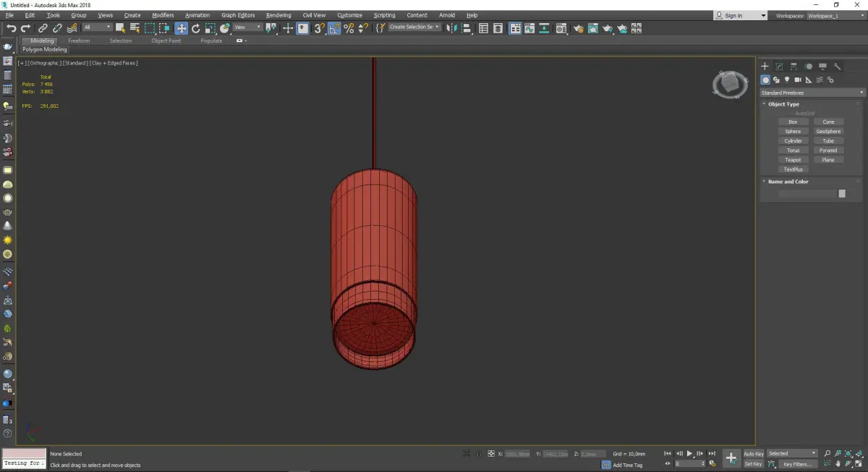Open the Motion panel tab icon
The width and height of the screenshot is (868, 472).
tap(808, 66)
